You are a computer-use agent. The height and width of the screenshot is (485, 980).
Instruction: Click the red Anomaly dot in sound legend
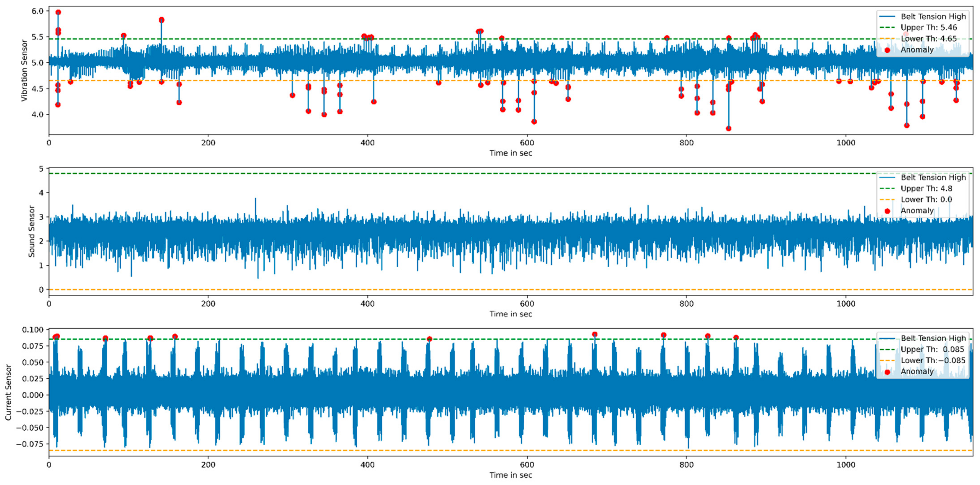(888, 211)
